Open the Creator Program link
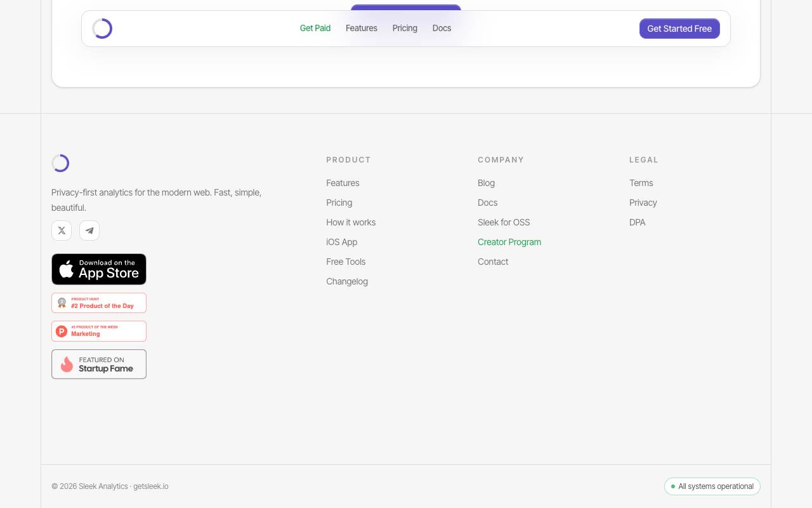Screen dimensions: 812x508 (509, 242)
